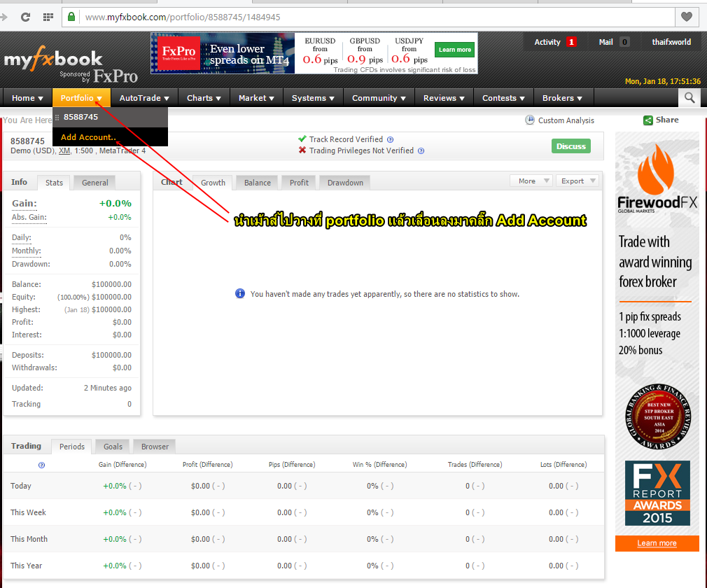This screenshot has width=707, height=588.
Task: Expand the Contests menu
Action: tap(503, 98)
